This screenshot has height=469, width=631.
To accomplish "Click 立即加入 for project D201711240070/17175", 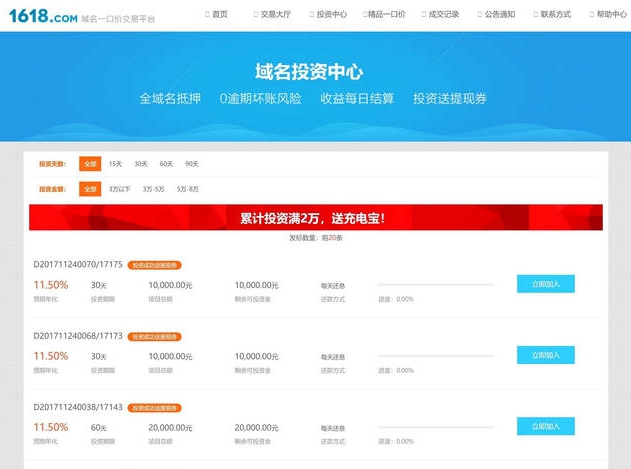I will pyautogui.click(x=546, y=284).
